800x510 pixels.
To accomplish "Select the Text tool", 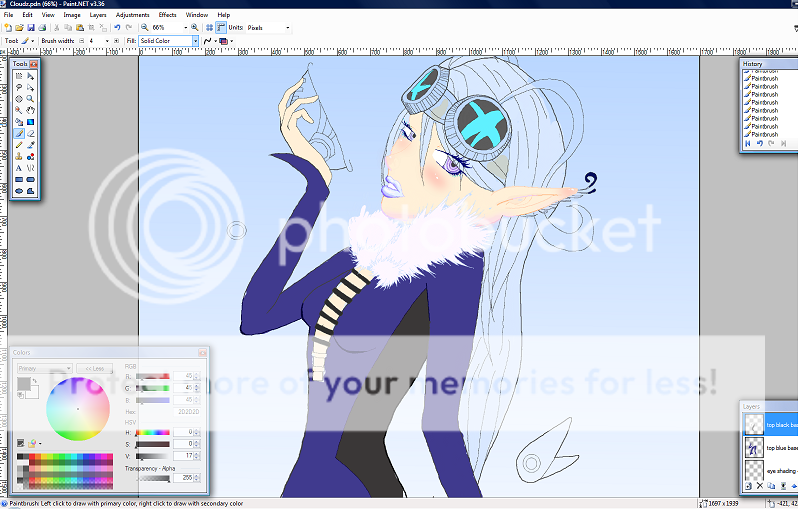I will click(19, 166).
